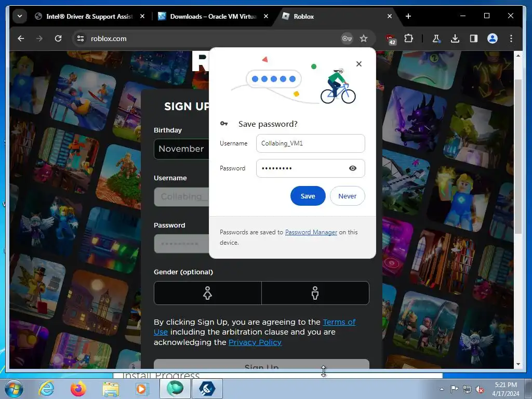The image size is (532, 399).
Task: Open the Extensions puzzle icon
Action: pos(409,38)
